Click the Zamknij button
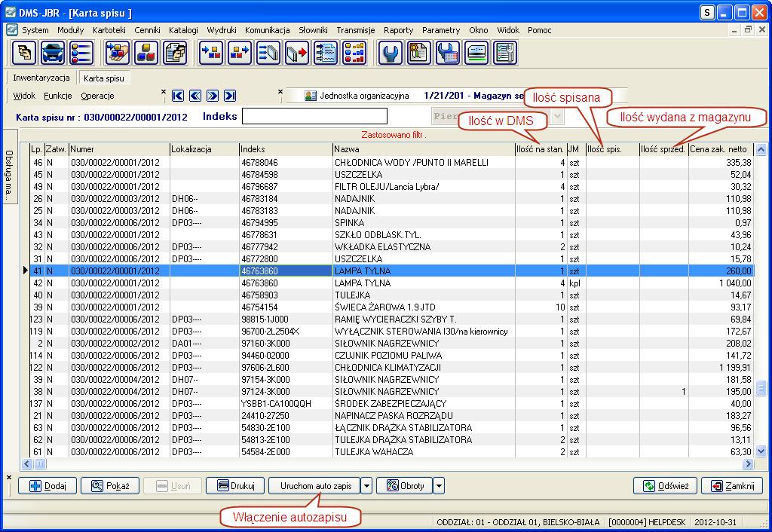Screen dimensions: 772x532 (732, 486)
